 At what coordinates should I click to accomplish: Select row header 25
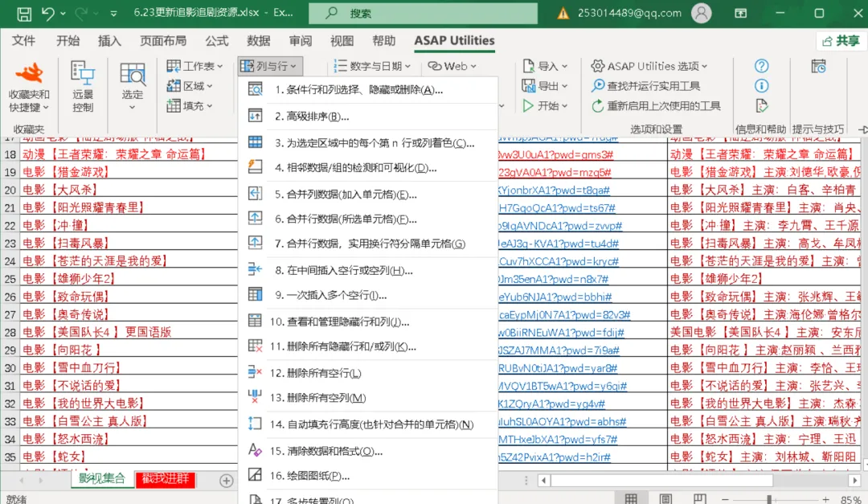(10, 279)
